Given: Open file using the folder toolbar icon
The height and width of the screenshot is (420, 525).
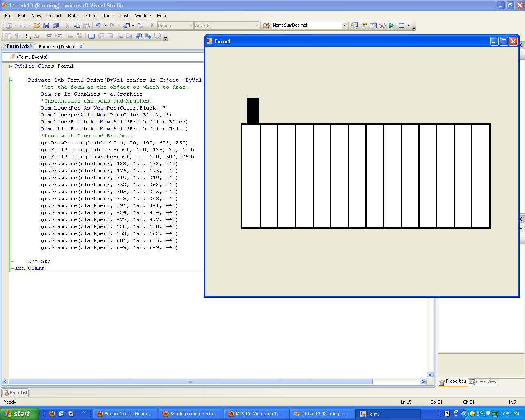Looking at the screenshot, I should click(x=37, y=25).
